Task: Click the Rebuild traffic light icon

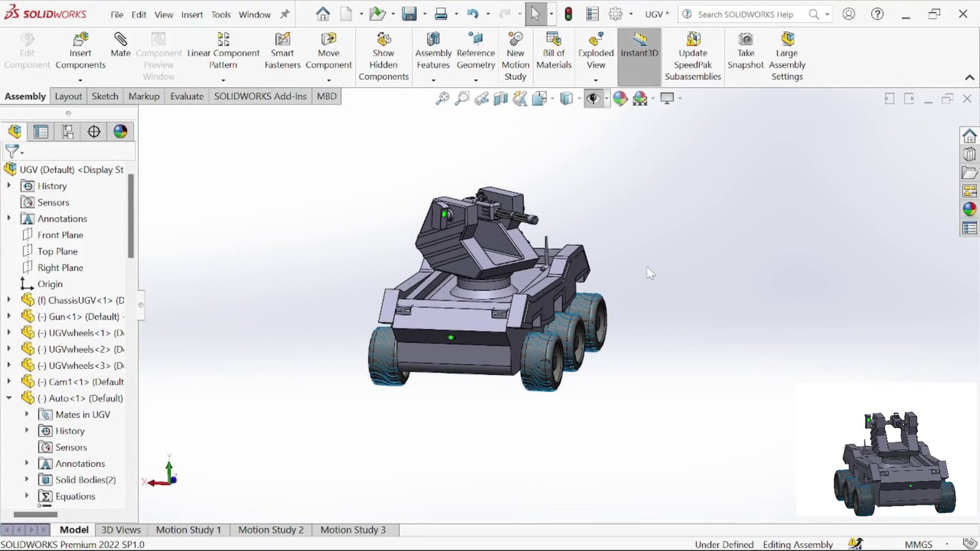Action: [568, 14]
